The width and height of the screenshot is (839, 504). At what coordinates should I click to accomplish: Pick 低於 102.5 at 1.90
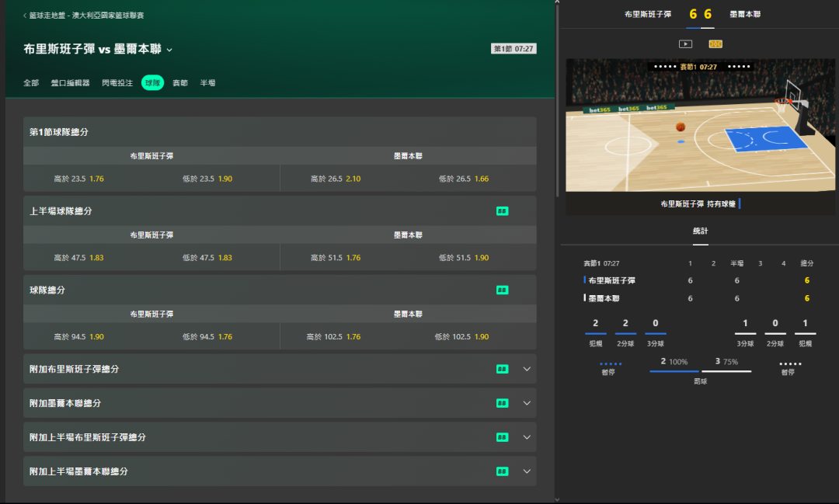461,336
